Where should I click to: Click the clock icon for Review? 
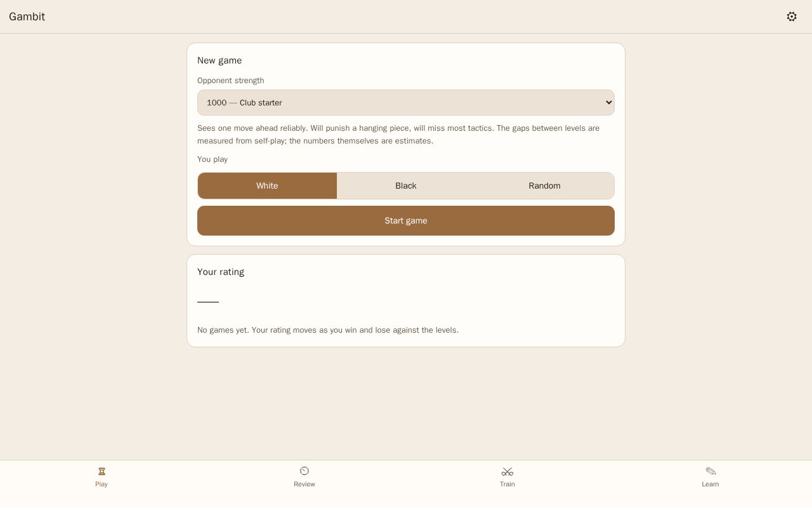coord(304,471)
